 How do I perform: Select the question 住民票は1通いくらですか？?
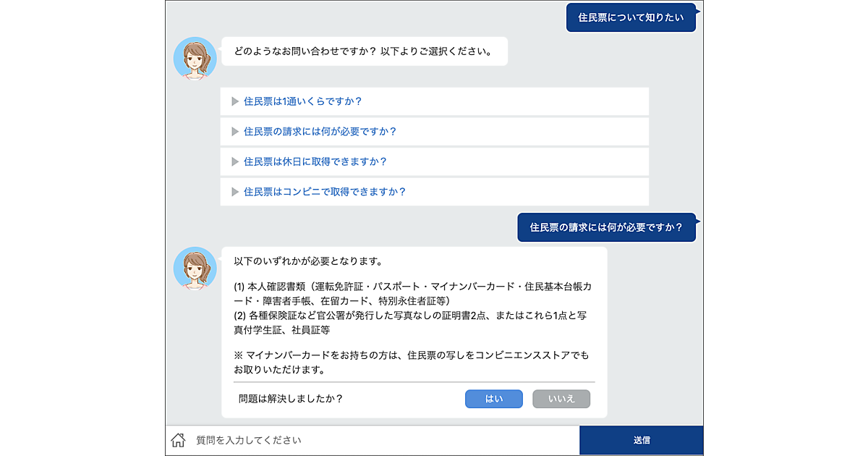pyautogui.click(x=302, y=101)
